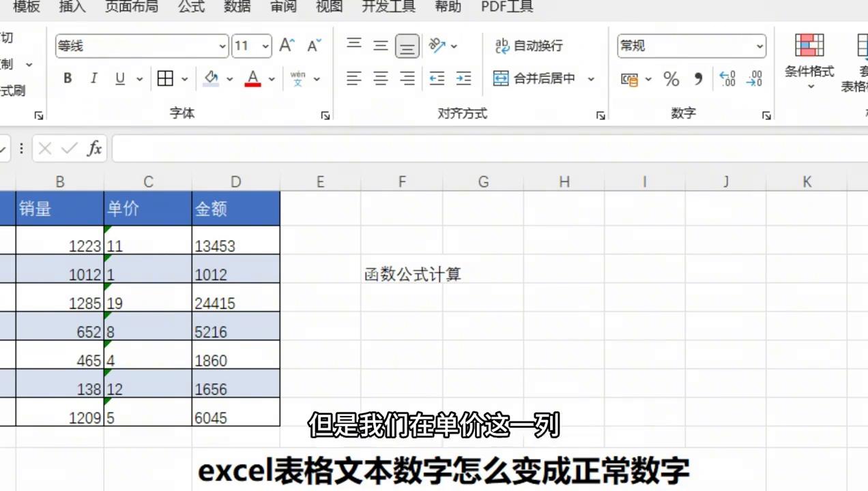Select 单价 cell with value 19
Screen dimensions: 868x491
[x=148, y=298]
